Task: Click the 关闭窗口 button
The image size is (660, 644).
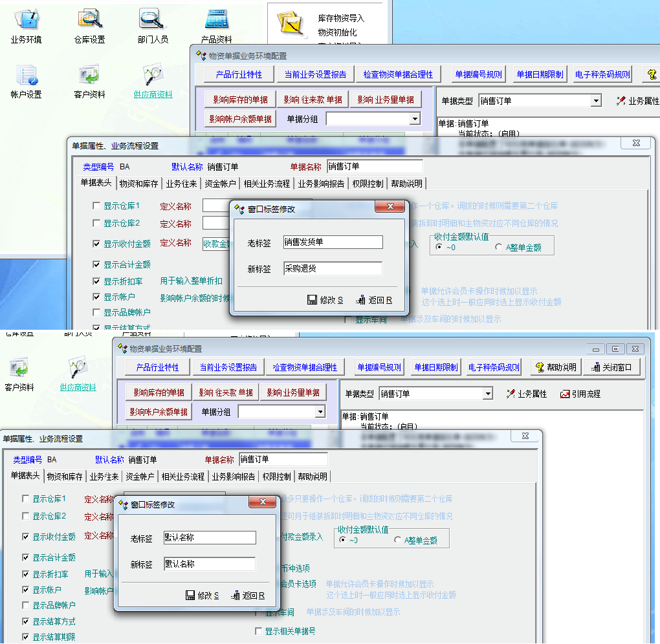Action: pyautogui.click(x=612, y=367)
